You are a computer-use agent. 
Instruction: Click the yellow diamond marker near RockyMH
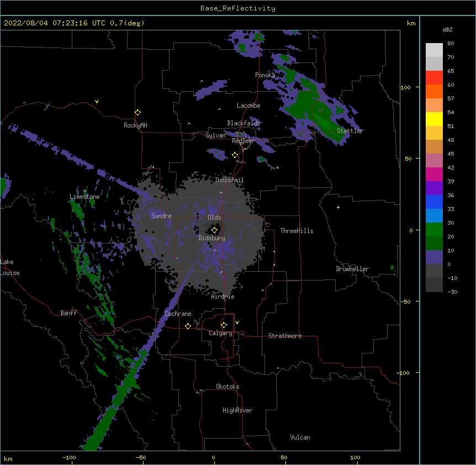138,113
